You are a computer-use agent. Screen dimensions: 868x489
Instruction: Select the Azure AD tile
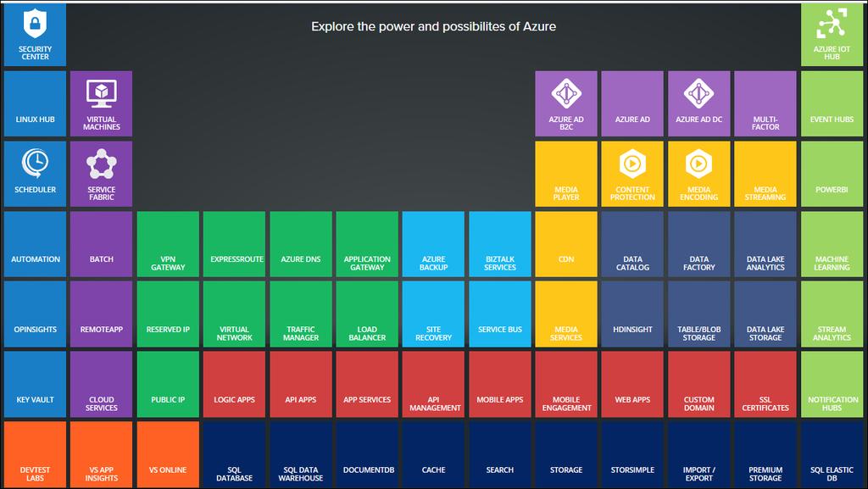point(632,103)
